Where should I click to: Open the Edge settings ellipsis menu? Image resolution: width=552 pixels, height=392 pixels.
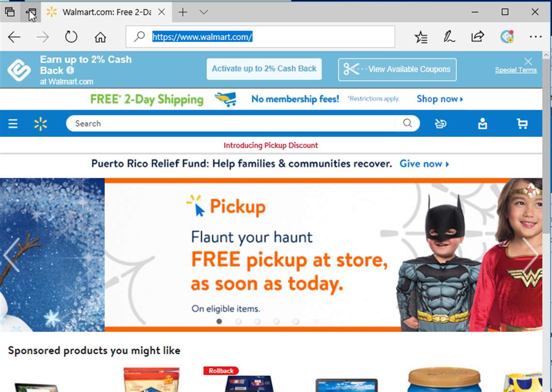tap(536, 37)
